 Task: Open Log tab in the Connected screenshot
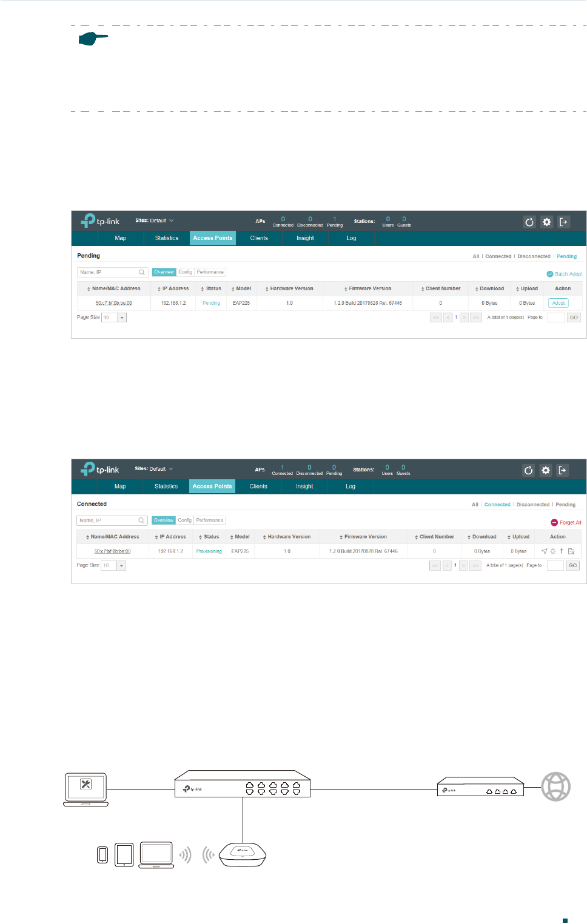coord(351,487)
